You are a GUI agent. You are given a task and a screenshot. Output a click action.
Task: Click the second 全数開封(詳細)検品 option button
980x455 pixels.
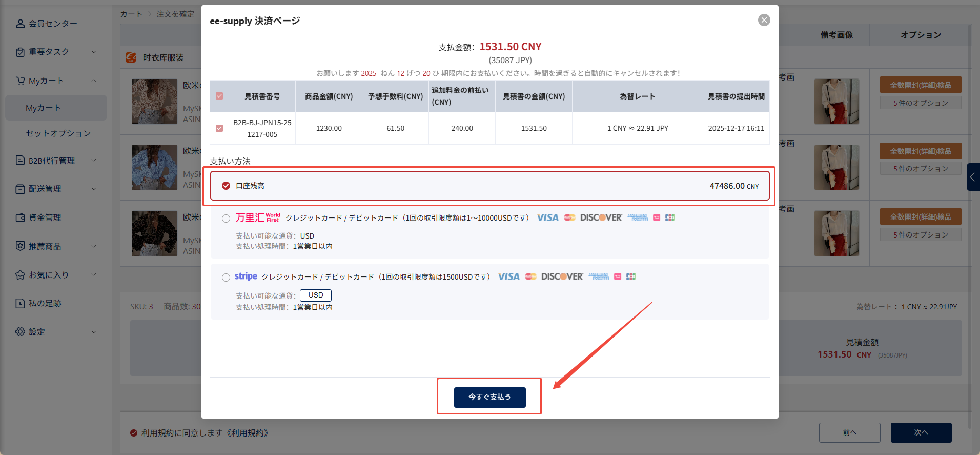[x=921, y=151]
